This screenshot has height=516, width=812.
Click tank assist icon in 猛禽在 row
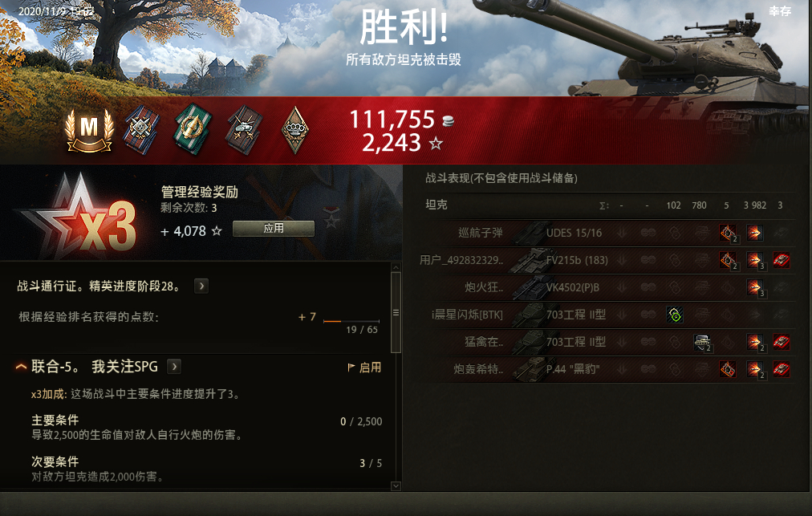702,342
